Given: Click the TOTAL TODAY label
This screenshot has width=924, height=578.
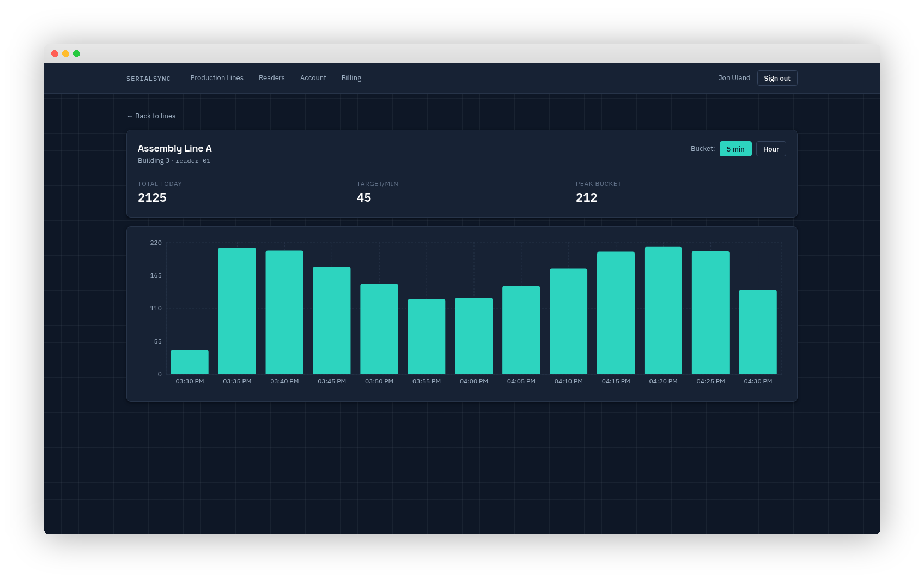Looking at the screenshot, I should (160, 184).
